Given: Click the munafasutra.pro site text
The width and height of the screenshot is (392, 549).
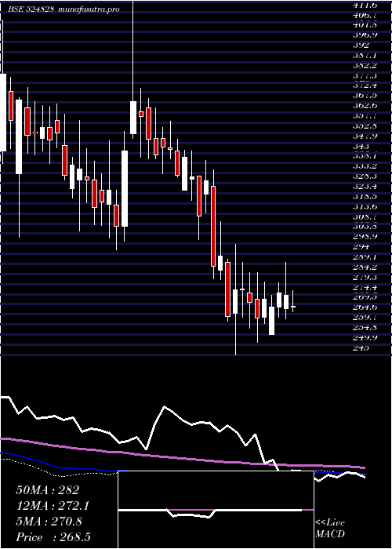Looking at the screenshot, I should tap(89, 9).
